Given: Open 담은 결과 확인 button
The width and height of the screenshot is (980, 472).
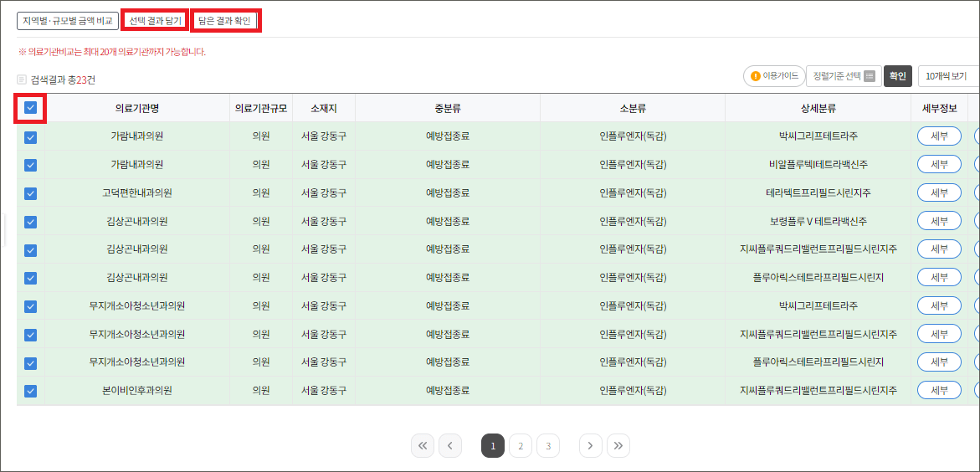Looking at the screenshot, I should (225, 21).
